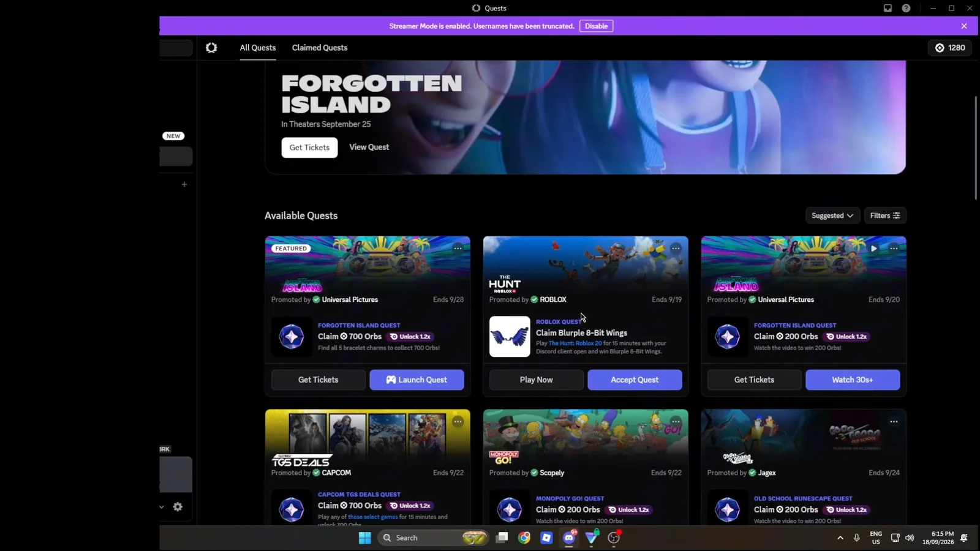The width and height of the screenshot is (980, 551).
Task: Open Google Chrome from the taskbar
Action: pos(524,538)
